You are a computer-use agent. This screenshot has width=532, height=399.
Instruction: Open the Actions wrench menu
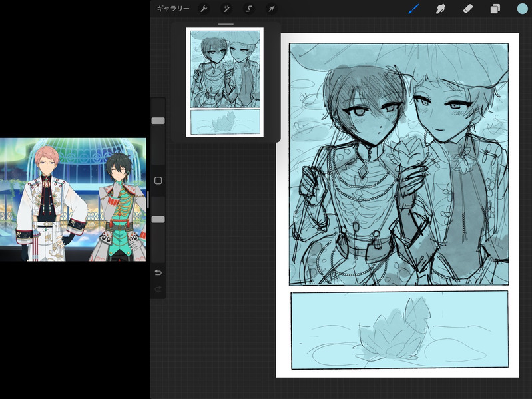[x=204, y=9]
